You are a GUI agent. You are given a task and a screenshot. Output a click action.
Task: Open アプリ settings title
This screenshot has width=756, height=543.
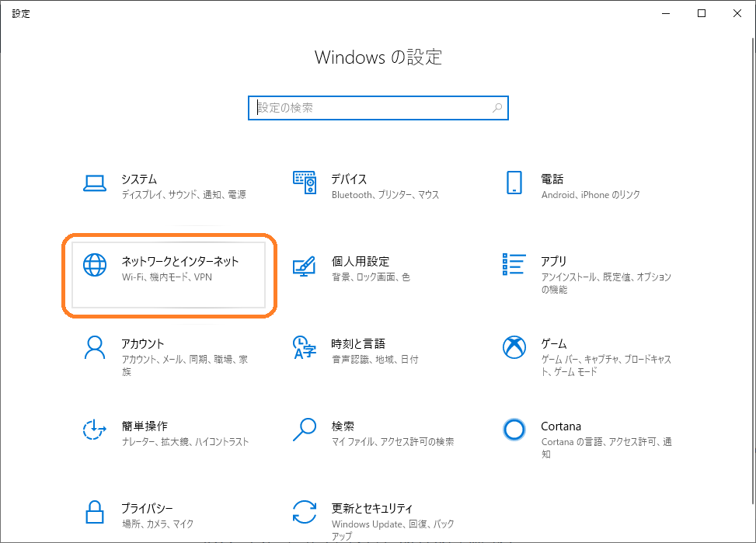[553, 261]
